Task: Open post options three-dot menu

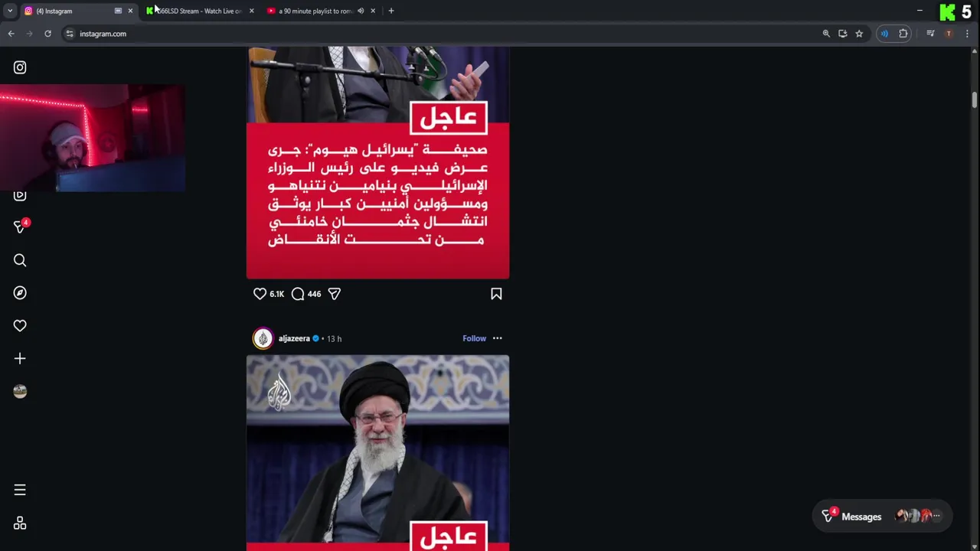Action: 498,338
